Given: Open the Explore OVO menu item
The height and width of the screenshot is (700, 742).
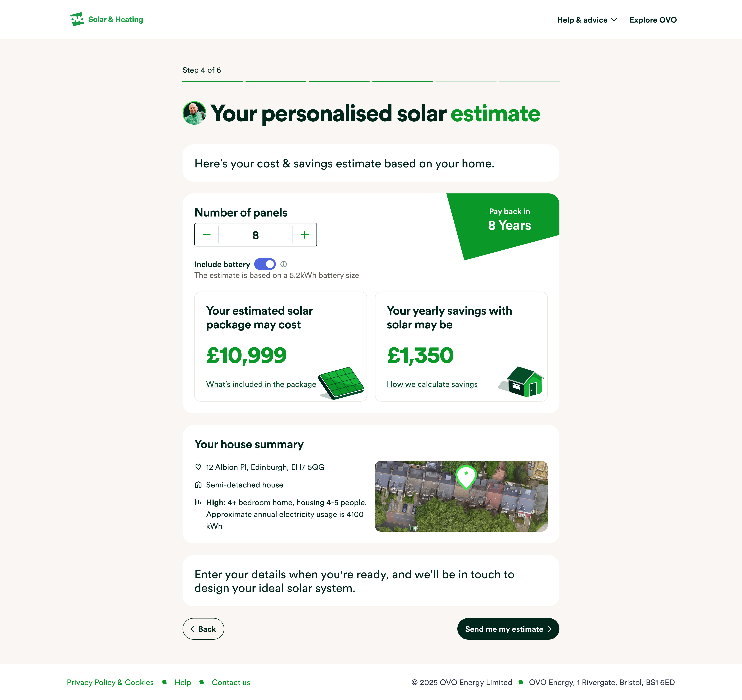Looking at the screenshot, I should click(653, 20).
